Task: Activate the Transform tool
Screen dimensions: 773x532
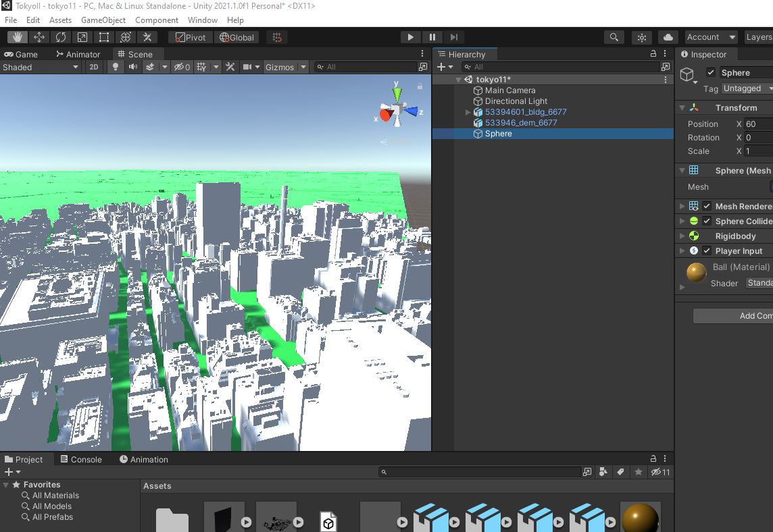Action: pos(125,37)
